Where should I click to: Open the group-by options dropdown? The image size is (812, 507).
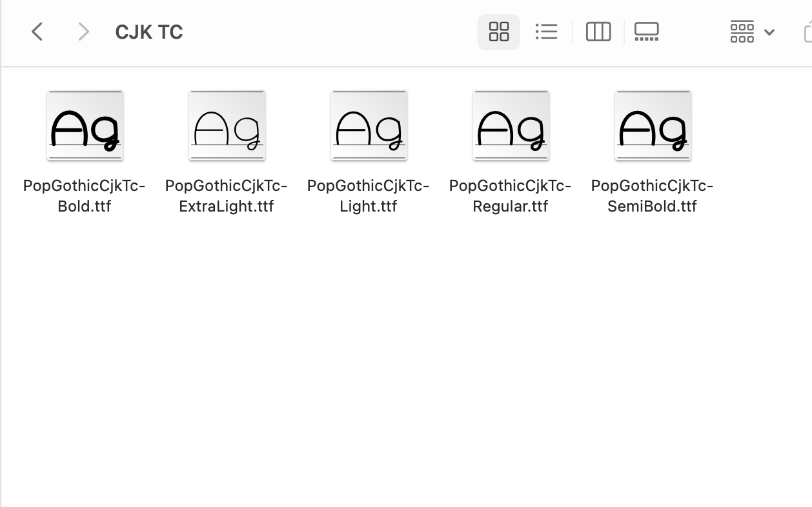[x=742, y=32]
